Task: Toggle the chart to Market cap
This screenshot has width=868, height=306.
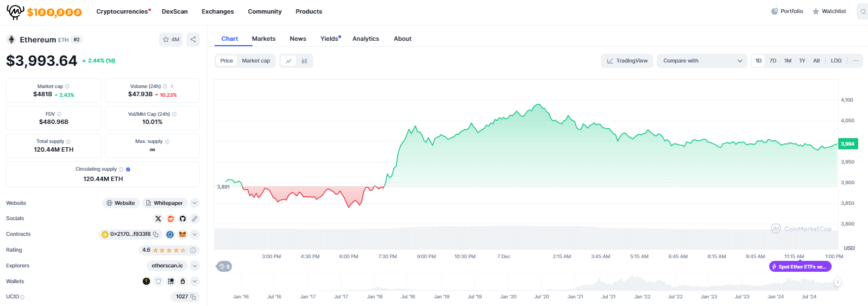Action: (256, 61)
